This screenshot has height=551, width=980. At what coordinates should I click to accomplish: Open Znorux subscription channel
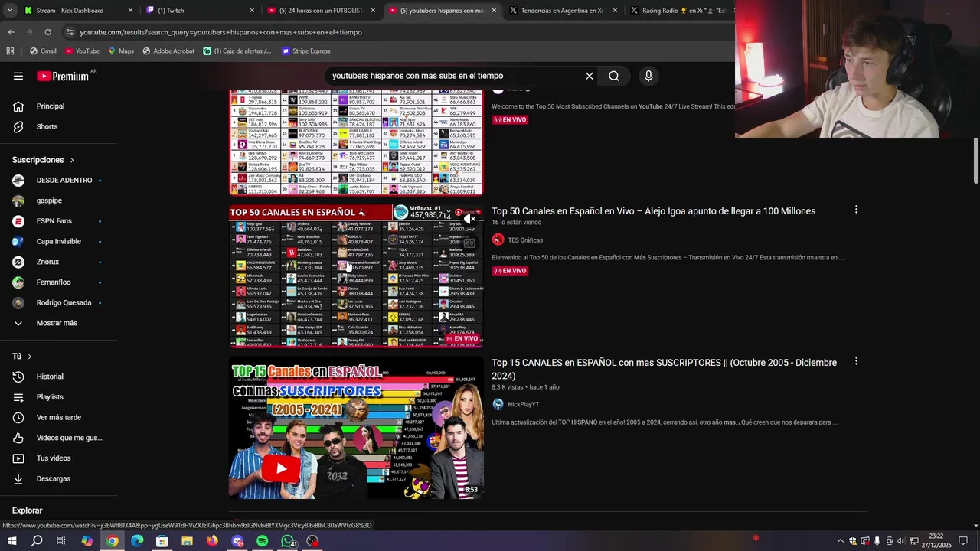59,262
